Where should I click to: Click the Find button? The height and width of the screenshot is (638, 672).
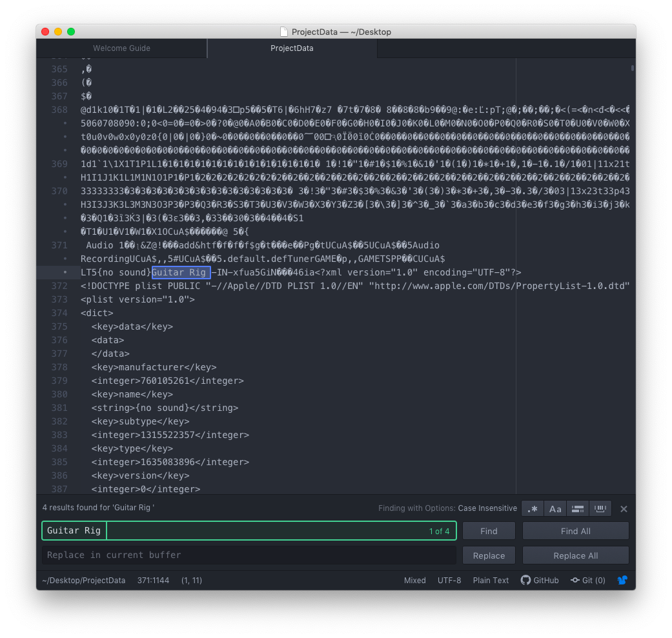pos(489,531)
